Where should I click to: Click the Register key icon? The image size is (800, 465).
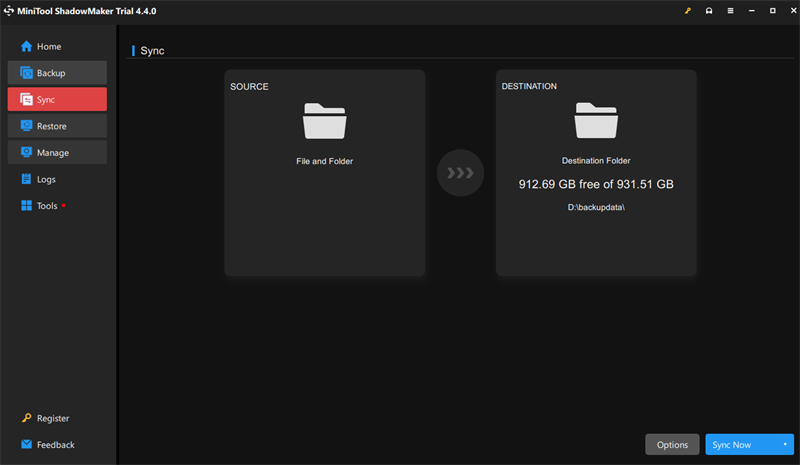pyautogui.click(x=26, y=418)
